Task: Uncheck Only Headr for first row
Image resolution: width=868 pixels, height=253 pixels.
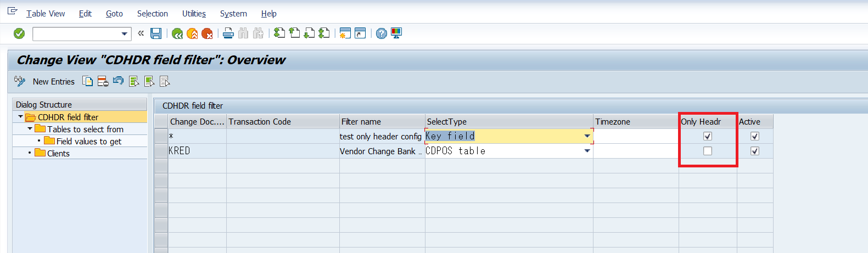Action: [708, 136]
